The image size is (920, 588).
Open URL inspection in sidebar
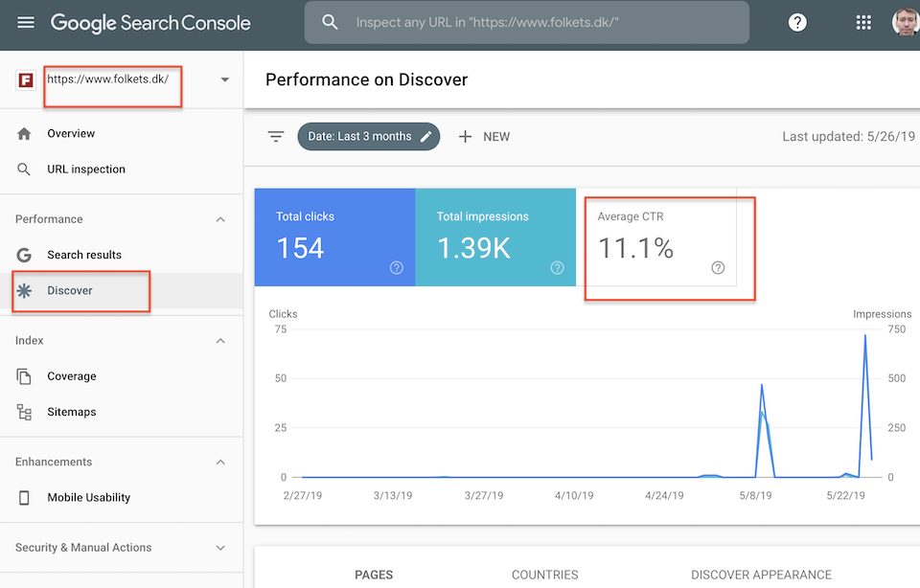122,170
